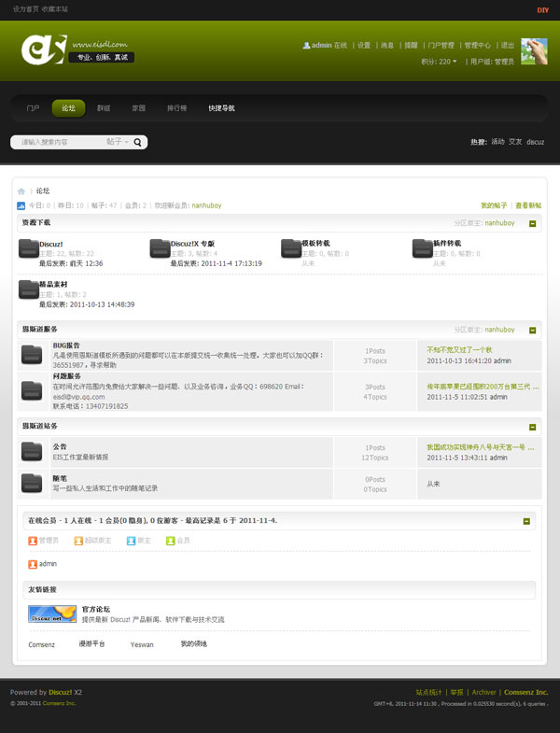
Task: Click the admin user profile icon
Action: [306, 46]
